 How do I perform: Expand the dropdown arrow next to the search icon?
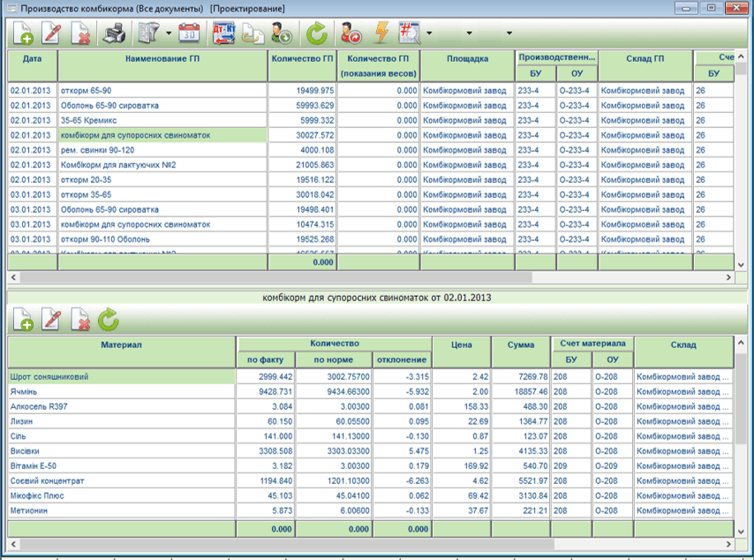tap(429, 34)
